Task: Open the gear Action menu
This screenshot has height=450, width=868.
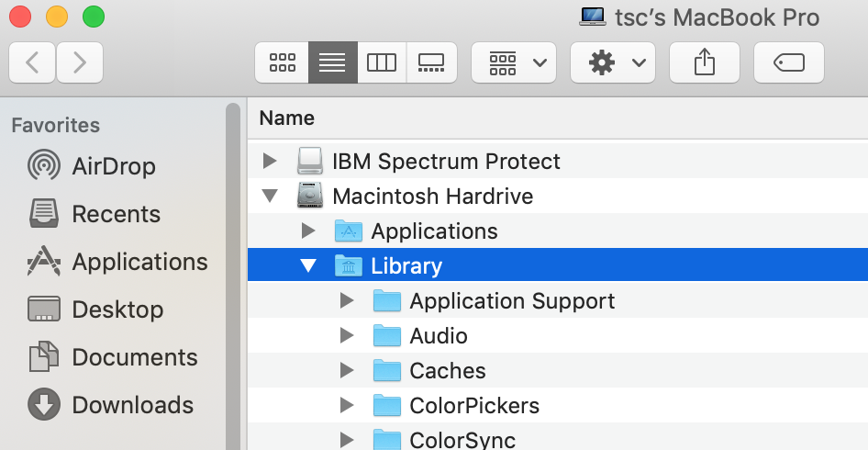Action: click(x=613, y=62)
